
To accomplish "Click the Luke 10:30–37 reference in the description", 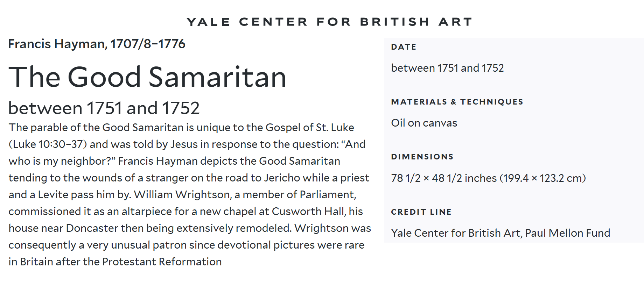I will [x=48, y=144].
